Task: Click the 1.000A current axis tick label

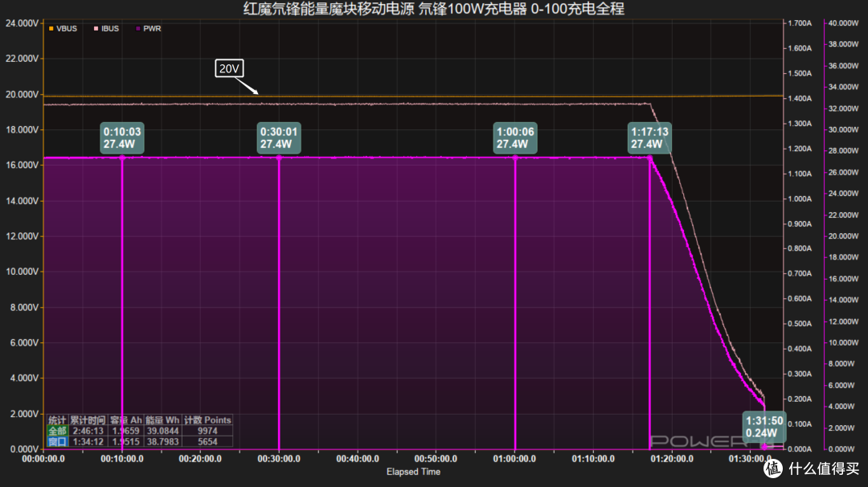Action: pyautogui.click(x=800, y=198)
